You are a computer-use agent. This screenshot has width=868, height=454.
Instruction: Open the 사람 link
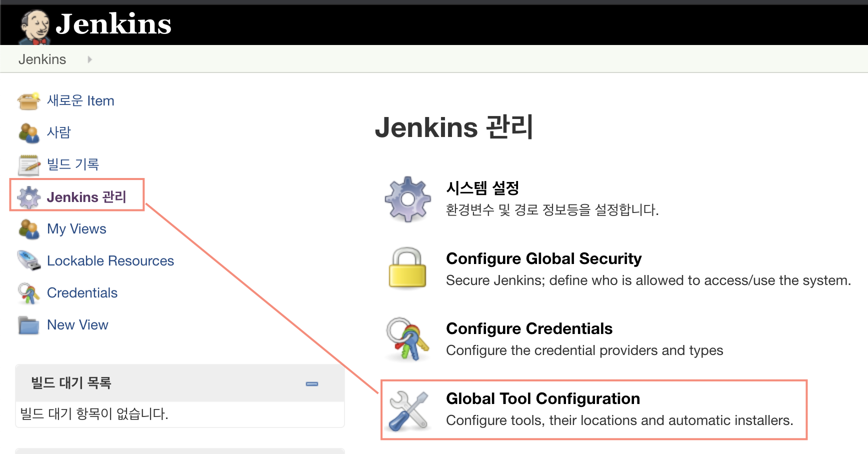[x=59, y=132]
